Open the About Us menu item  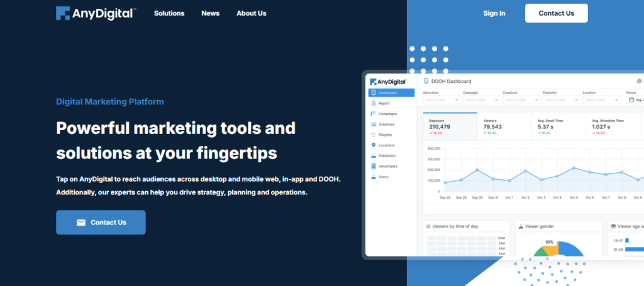tap(252, 13)
